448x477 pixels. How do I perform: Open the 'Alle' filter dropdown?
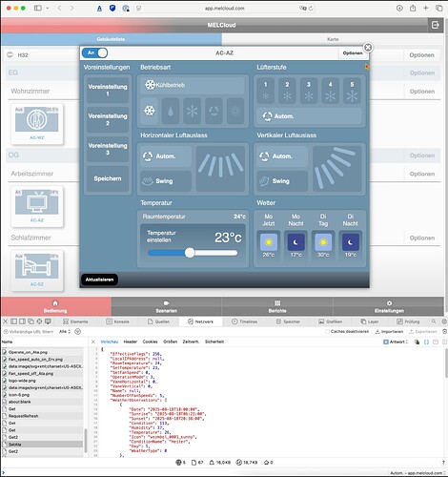(x=65, y=331)
